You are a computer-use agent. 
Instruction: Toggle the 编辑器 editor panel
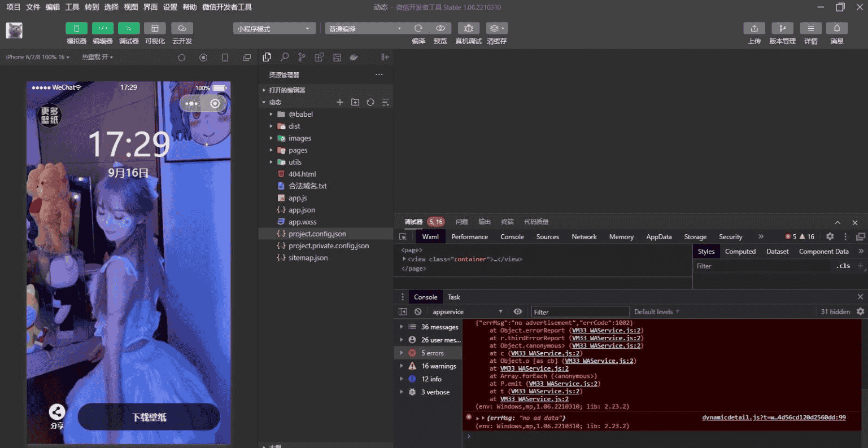pos(103,28)
